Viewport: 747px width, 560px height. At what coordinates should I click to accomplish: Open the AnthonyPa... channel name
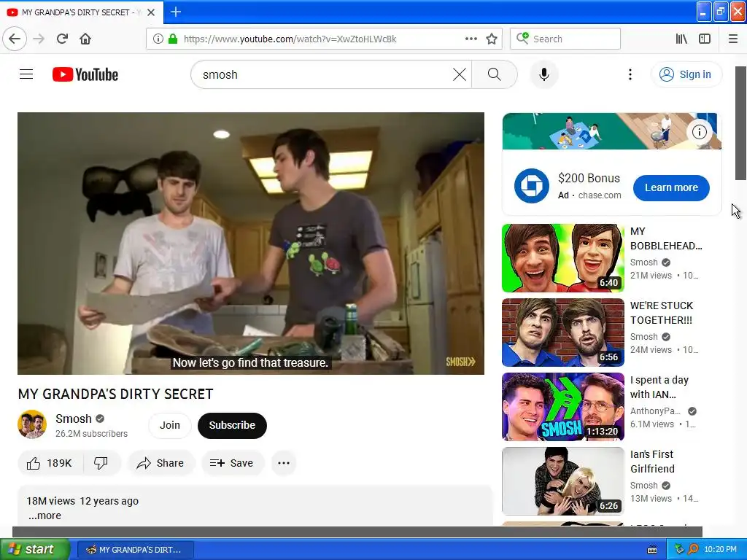pyautogui.click(x=655, y=411)
